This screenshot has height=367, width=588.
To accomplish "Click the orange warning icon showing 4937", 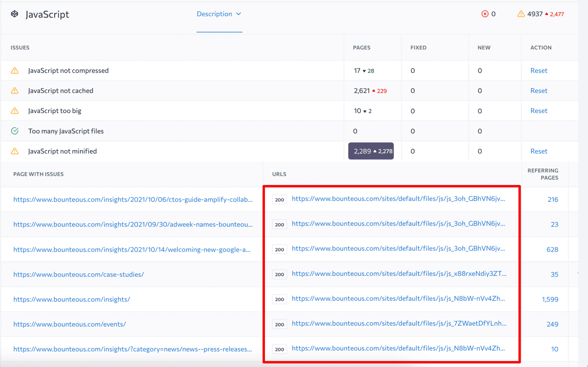I will [x=521, y=14].
